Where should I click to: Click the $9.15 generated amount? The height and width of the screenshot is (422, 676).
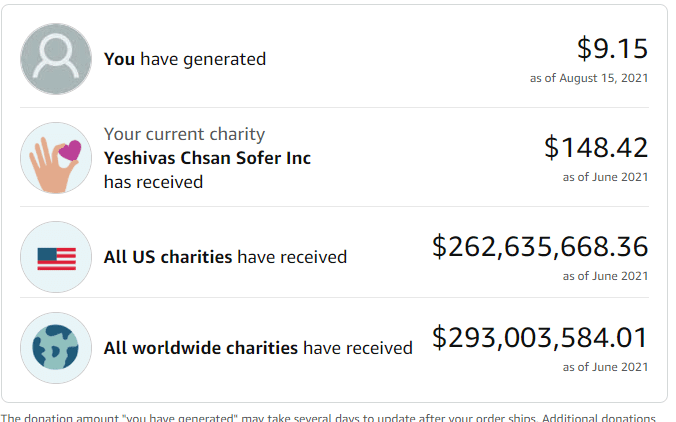[x=612, y=48]
